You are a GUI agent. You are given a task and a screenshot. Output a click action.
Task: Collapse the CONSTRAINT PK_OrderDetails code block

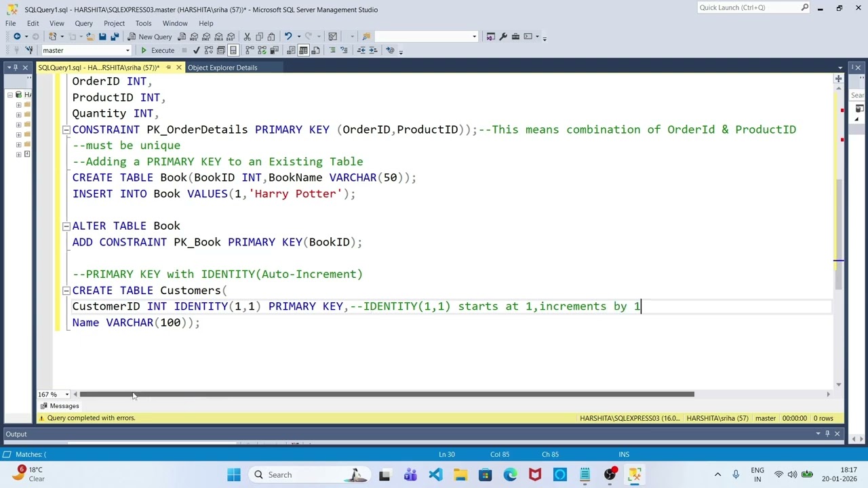(x=66, y=129)
